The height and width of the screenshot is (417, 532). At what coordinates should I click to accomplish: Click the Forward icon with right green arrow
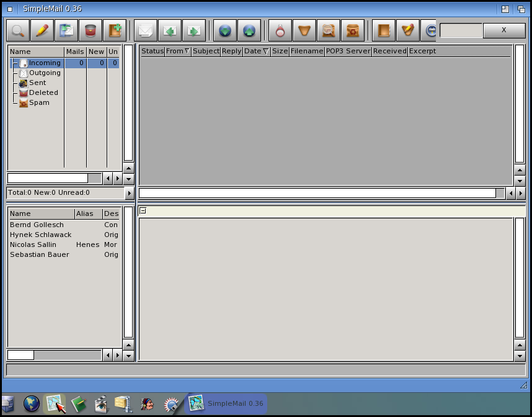(194, 30)
